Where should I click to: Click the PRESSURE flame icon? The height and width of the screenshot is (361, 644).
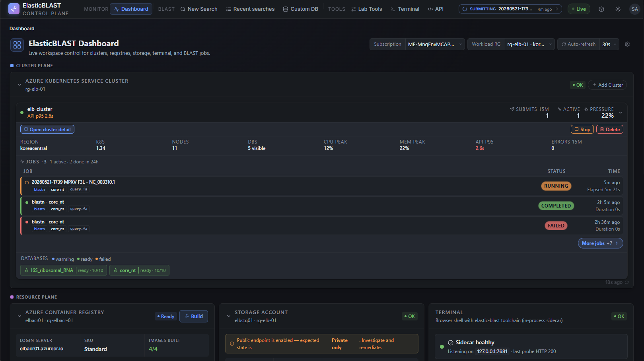tap(586, 109)
